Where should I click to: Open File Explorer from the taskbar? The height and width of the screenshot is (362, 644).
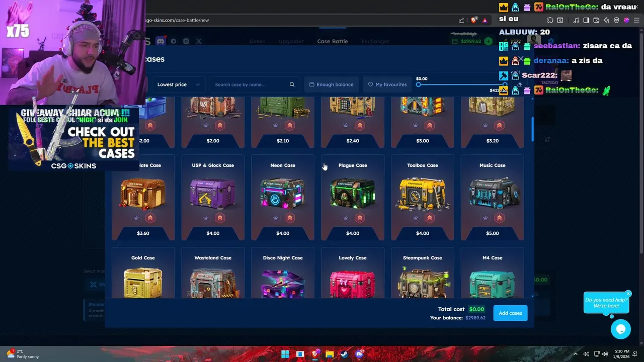329,354
